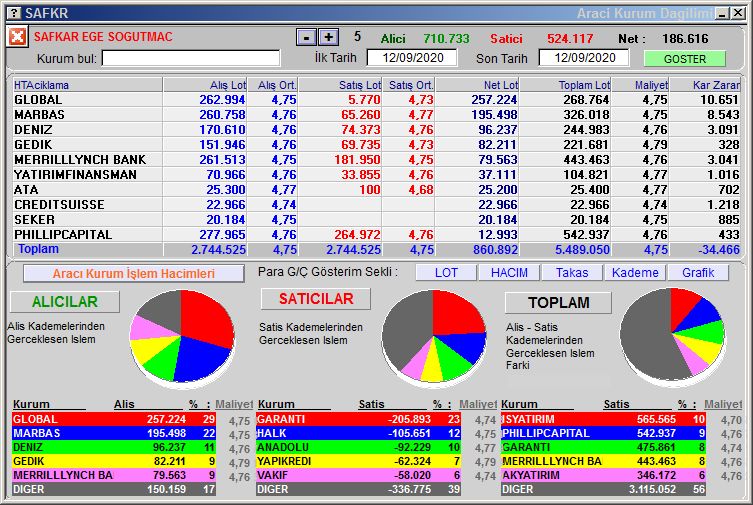Select blue HALK entry in sellers legend
Image resolution: width=753 pixels, height=505 pixels.
(x=359, y=433)
